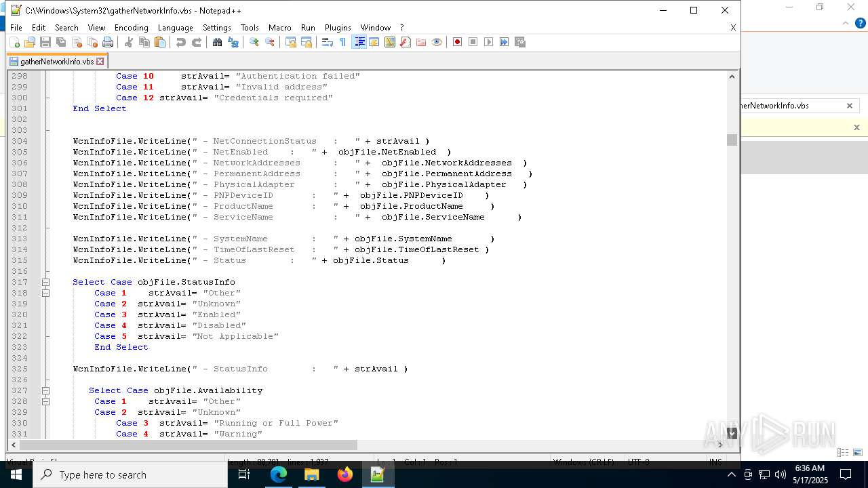Open Microsoft Edge from the taskbar
The height and width of the screenshot is (488, 868).
279,474
